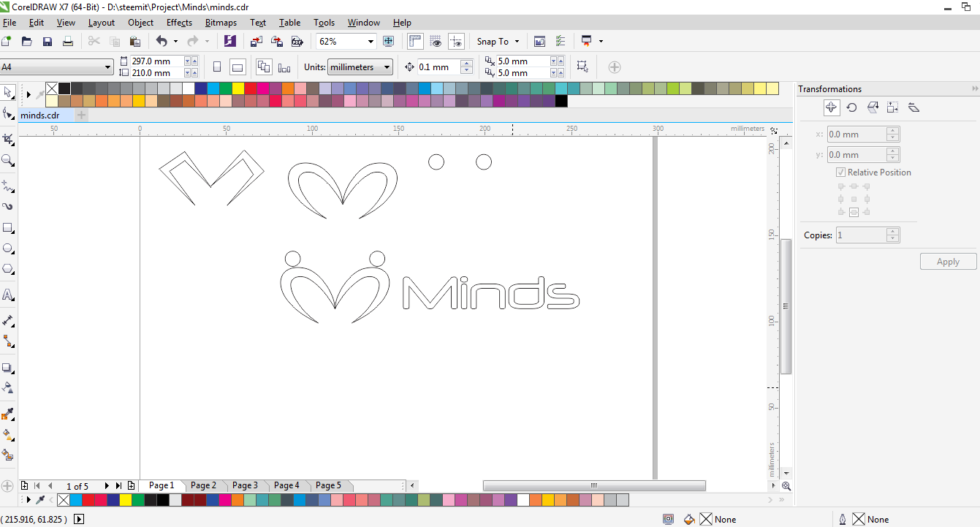Click the Print icon in toolbar
The height and width of the screenshot is (527, 980).
pyautogui.click(x=68, y=42)
